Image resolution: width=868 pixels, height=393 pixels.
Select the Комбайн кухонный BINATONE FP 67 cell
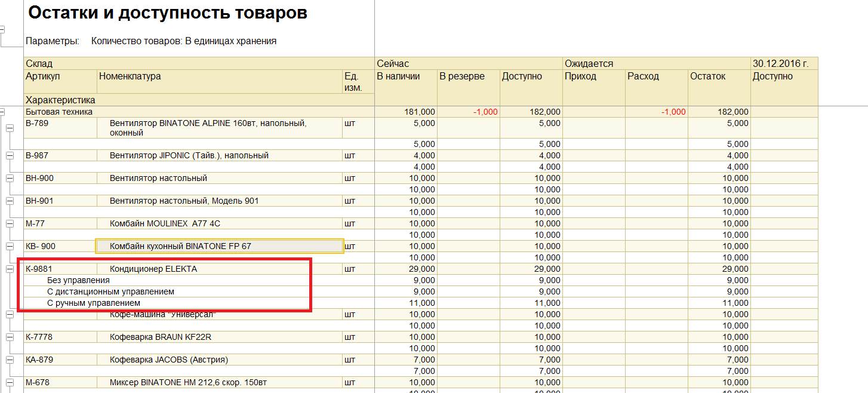coord(220,246)
